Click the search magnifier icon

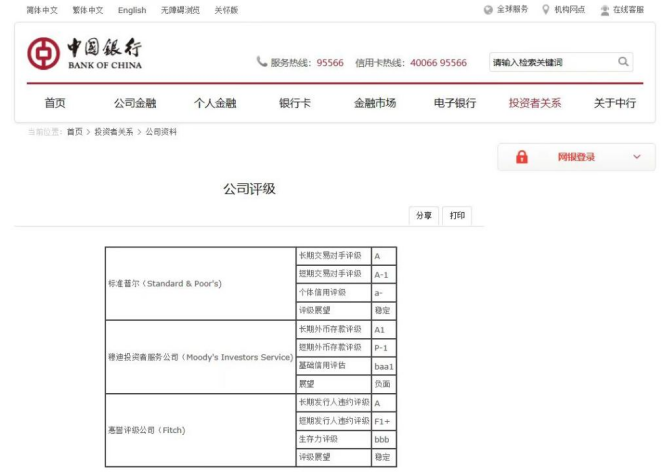tap(624, 62)
